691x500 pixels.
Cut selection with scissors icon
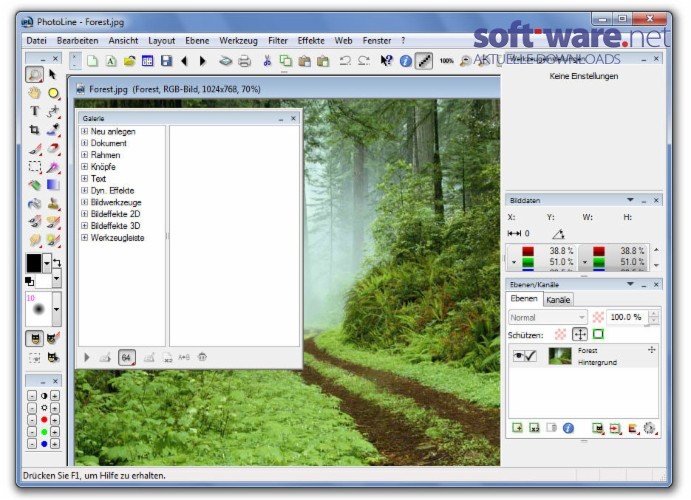[267, 61]
